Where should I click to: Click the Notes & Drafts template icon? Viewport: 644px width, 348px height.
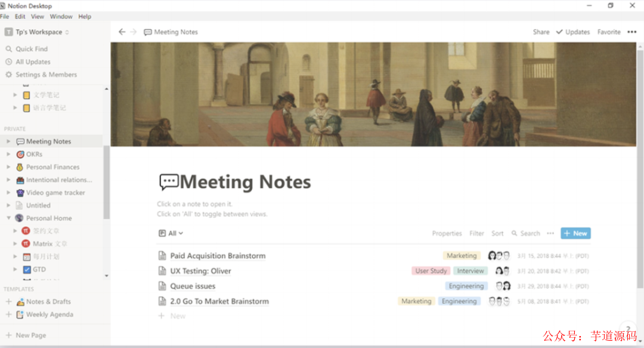[x=20, y=301]
